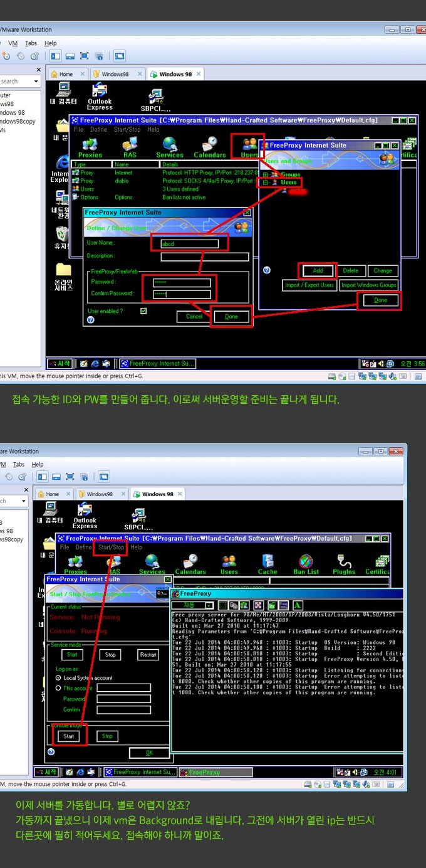The image size is (426, 868).
Task: Click the This account text field
Action: [x=123, y=688]
